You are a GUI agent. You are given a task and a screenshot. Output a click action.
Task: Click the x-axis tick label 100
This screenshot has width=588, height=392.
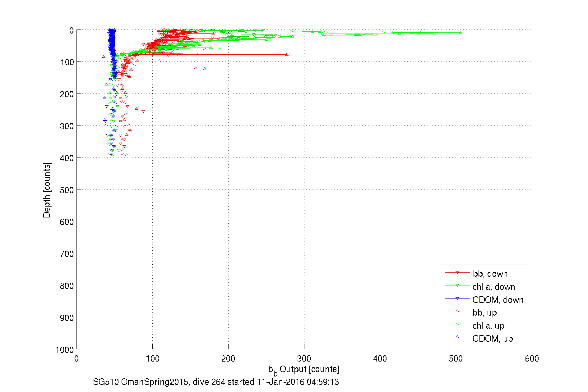pos(152,359)
